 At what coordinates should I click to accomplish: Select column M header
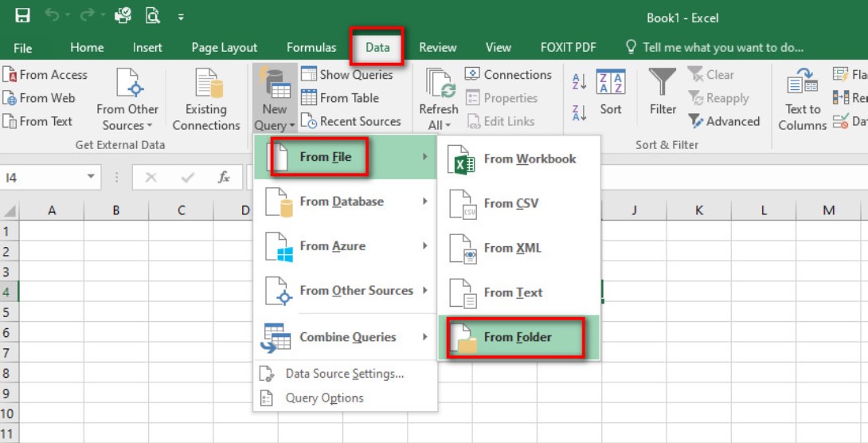tap(828, 210)
